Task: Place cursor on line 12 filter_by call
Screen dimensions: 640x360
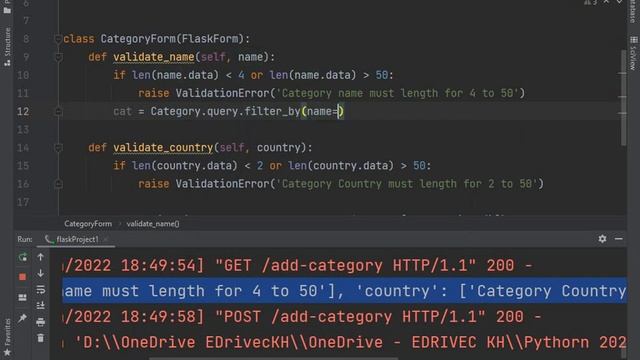Action: (x=272, y=111)
